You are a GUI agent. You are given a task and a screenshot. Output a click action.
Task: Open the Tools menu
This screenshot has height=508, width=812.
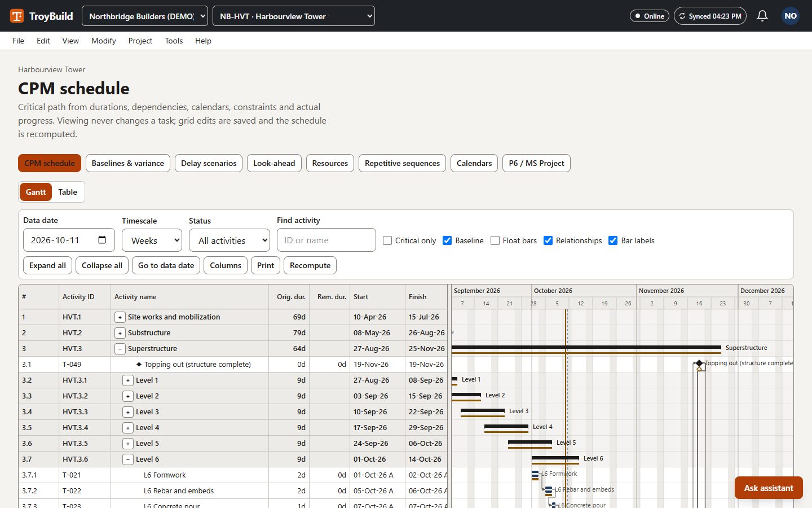click(x=174, y=41)
